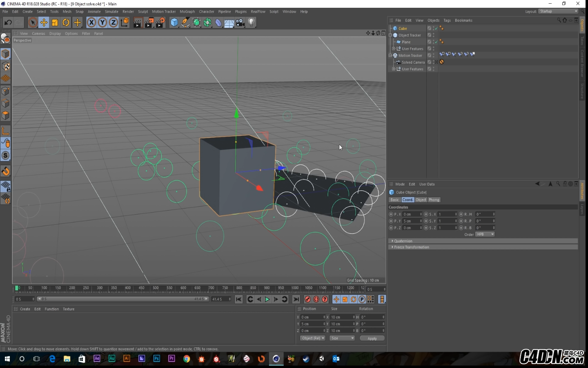Open Object (Rel) dropdown in coordinates
Viewport: 588px width, 368px height.
(x=313, y=338)
